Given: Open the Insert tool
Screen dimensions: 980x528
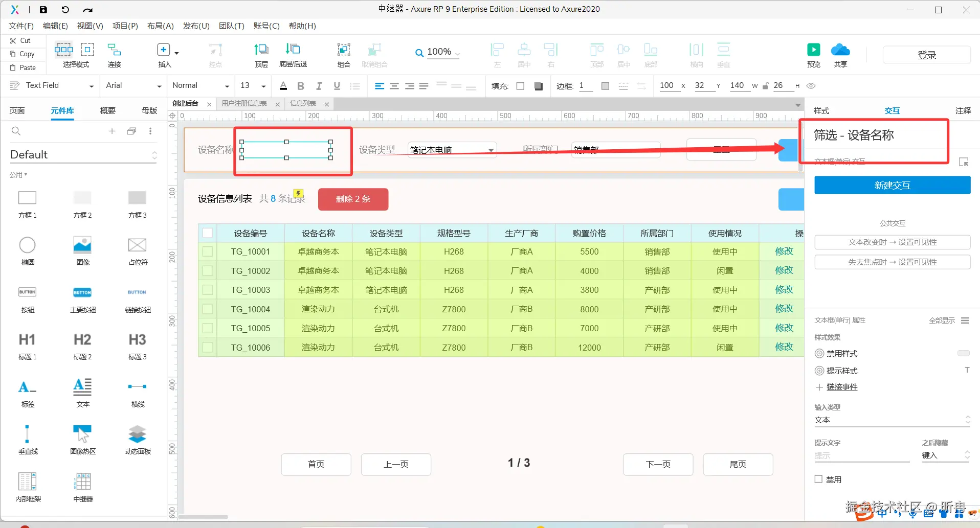Looking at the screenshot, I should (x=165, y=55).
